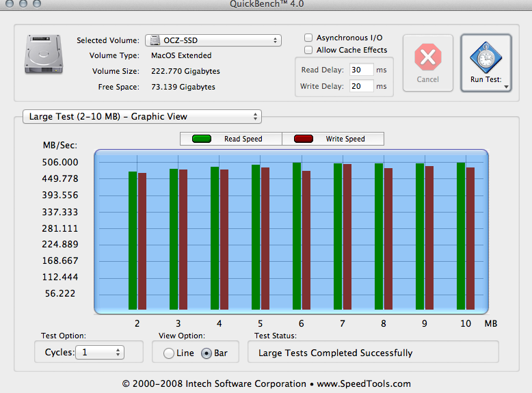This screenshot has height=393, width=532.
Task: Select the Bar view radio button
Action: click(x=207, y=353)
